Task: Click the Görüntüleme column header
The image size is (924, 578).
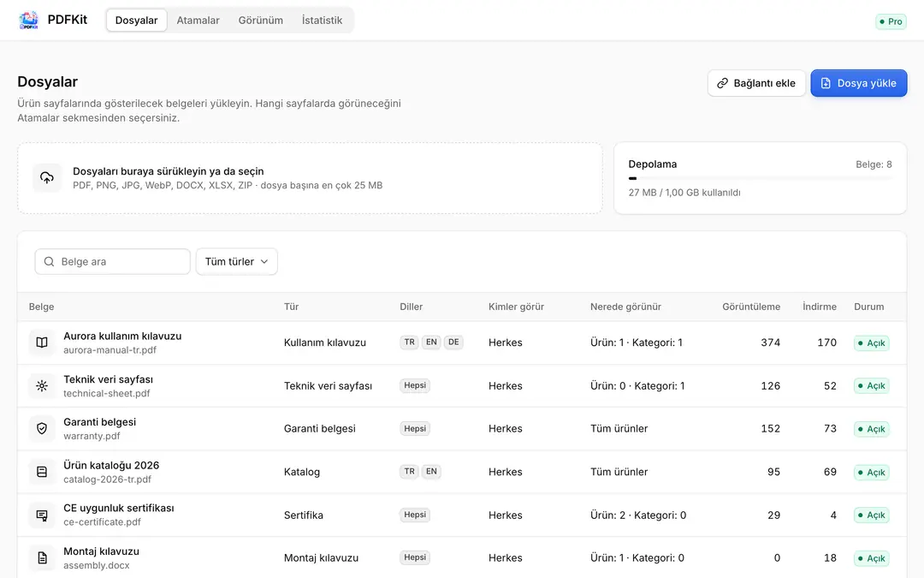Action: [751, 307]
